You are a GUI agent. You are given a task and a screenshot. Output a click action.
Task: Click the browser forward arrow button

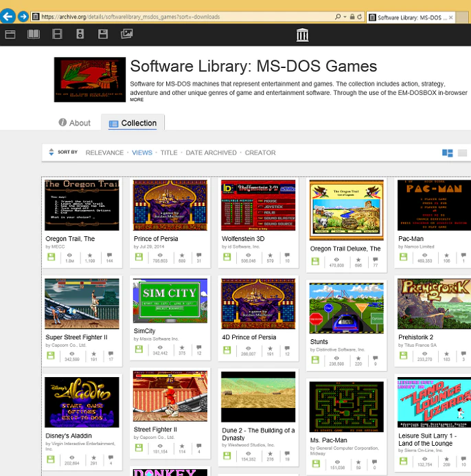pos(23,16)
